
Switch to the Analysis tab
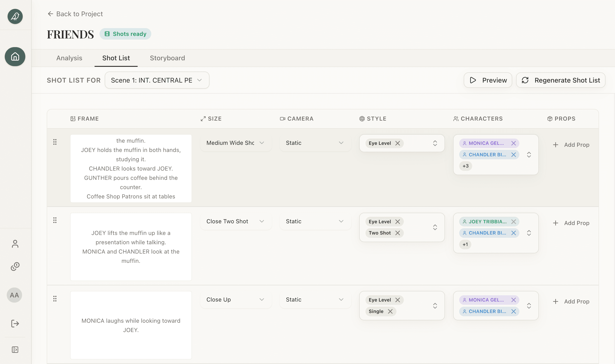tap(69, 58)
